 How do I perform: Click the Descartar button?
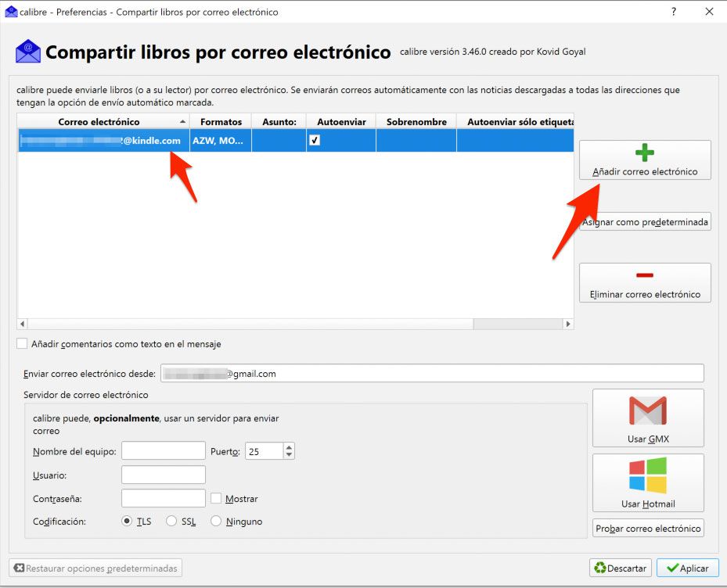(x=621, y=568)
